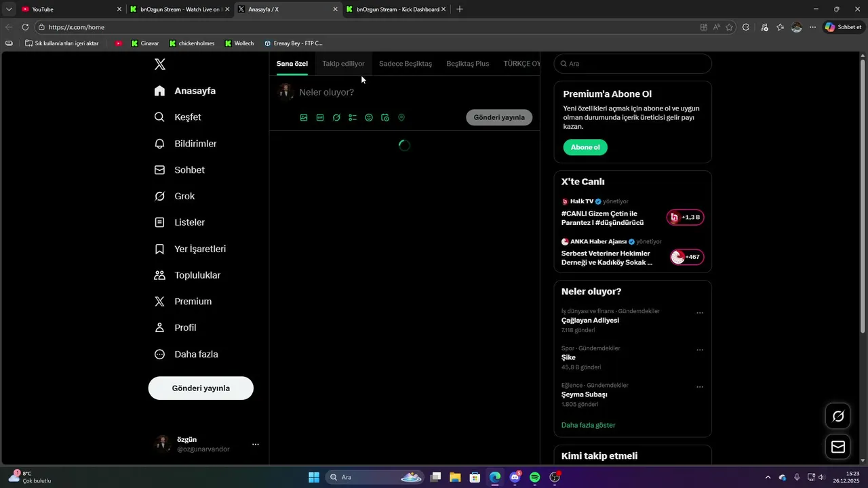Open browser favorites list icon
Viewport: 868px width, 488px height.
781,27
